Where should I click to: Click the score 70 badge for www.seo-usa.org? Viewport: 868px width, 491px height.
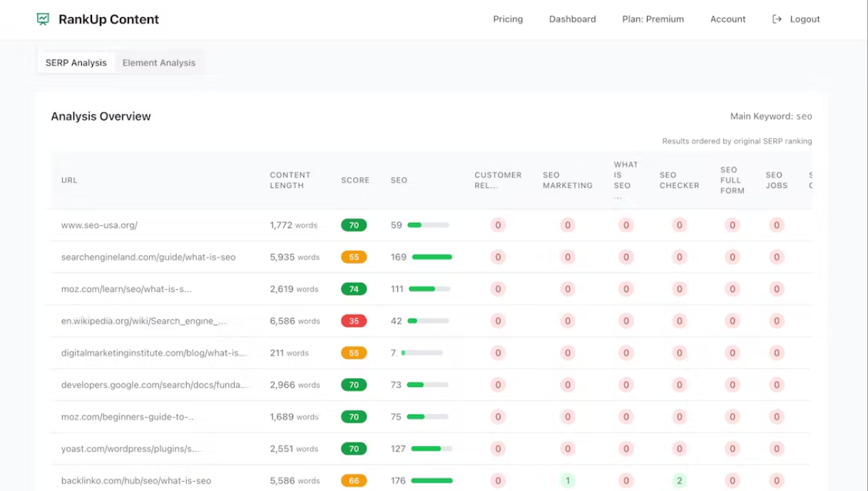click(354, 225)
